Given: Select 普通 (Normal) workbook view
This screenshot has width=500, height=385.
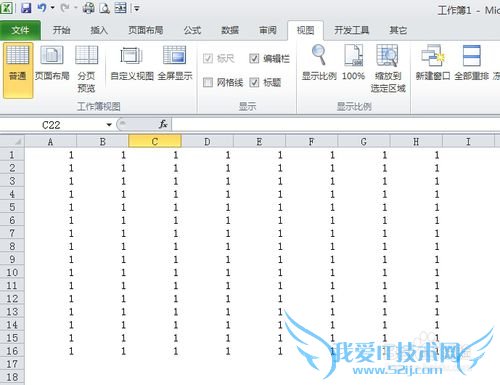Looking at the screenshot, I should tap(18, 70).
